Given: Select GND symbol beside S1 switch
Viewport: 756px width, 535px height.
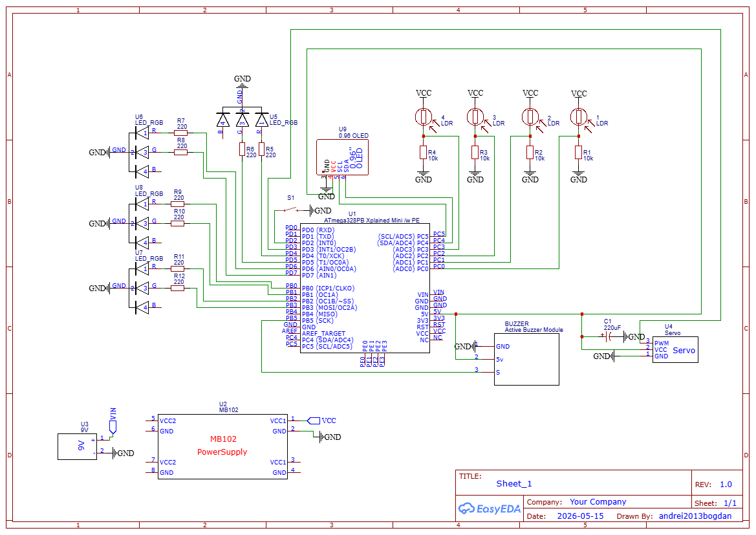Looking at the screenshot, I should coord(321,210).
